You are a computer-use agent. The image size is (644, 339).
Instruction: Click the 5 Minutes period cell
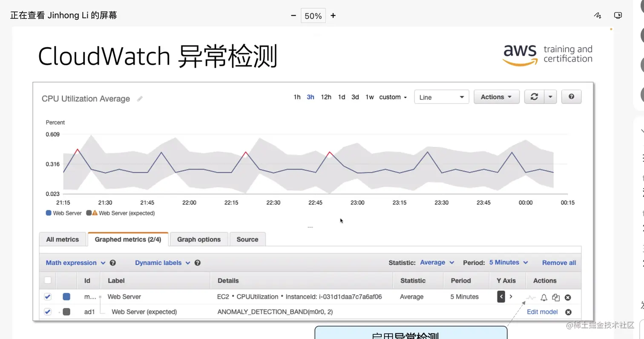tap(464, 296)
